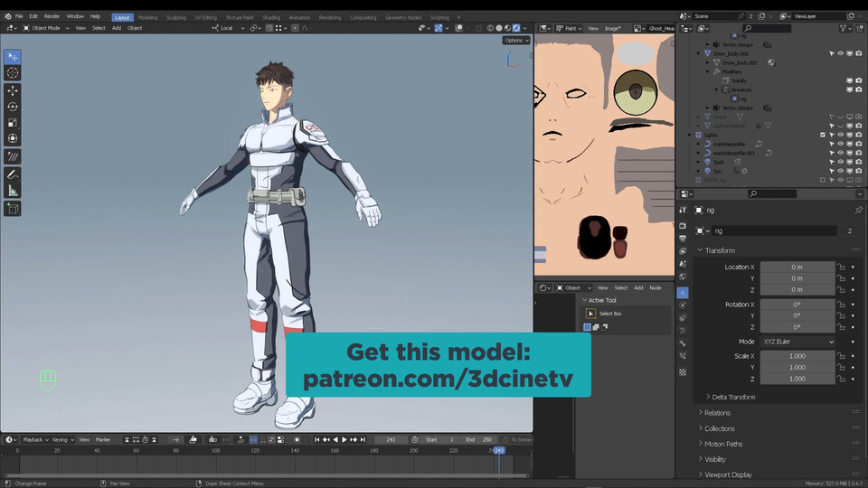Expand the Spot light tree item
The width and height of the screenshot is (868, 488).
[699, 162]
